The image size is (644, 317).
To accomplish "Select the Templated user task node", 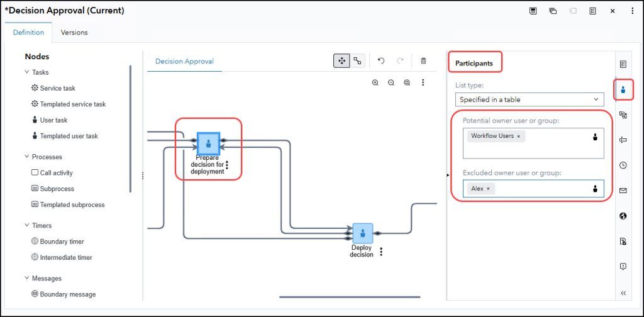I will coord(65,136).
